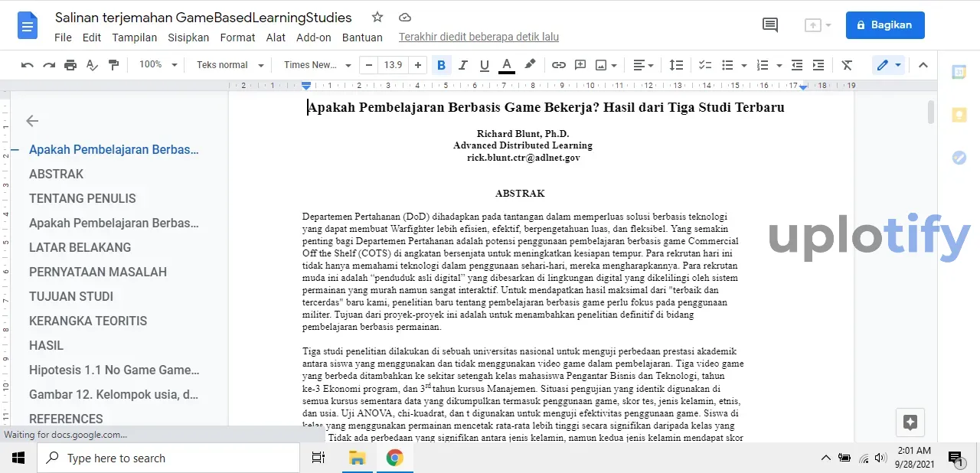Open the insert image dropdown
980x473 pixels.
[x=606, y=65]
